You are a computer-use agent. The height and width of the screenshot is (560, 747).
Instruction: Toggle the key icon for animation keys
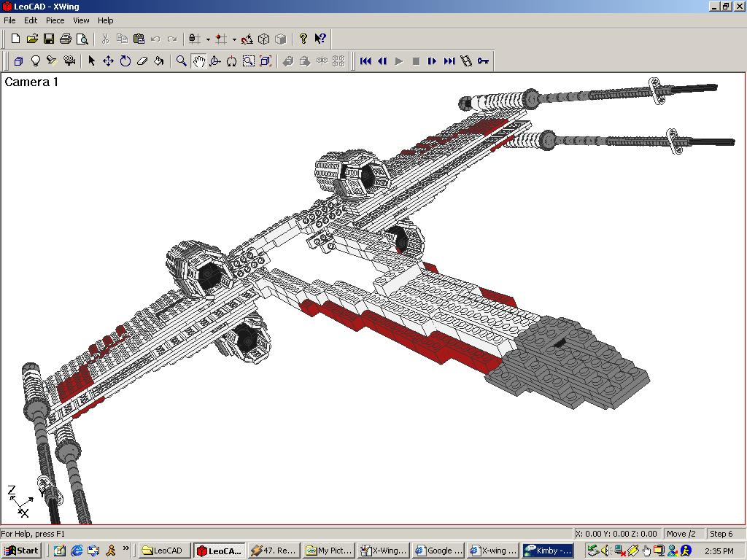tap(482, 61)
